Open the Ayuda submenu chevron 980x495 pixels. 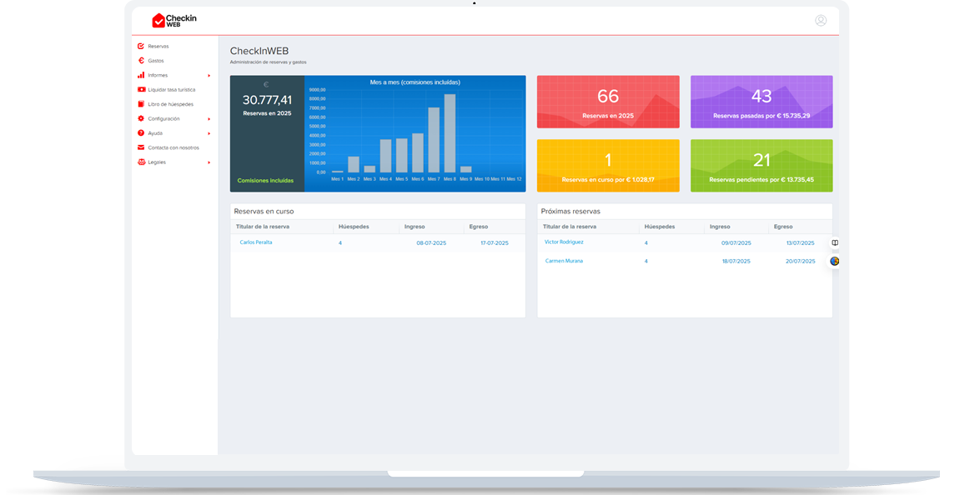click(209, 132)
